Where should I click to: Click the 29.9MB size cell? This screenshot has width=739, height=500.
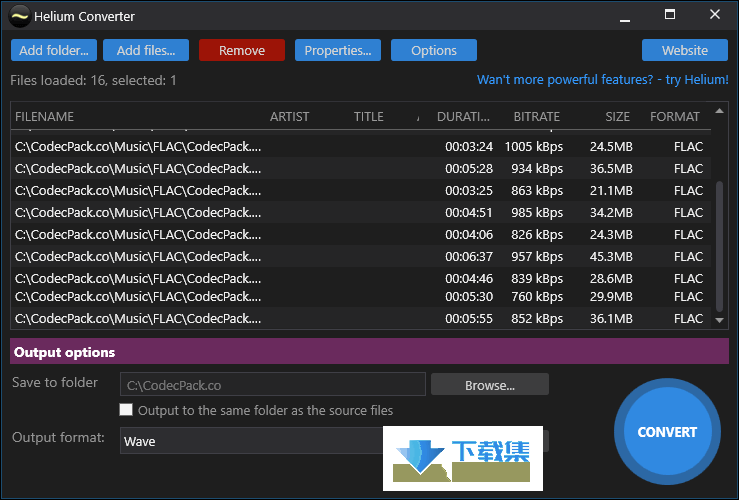pos(611,297)
